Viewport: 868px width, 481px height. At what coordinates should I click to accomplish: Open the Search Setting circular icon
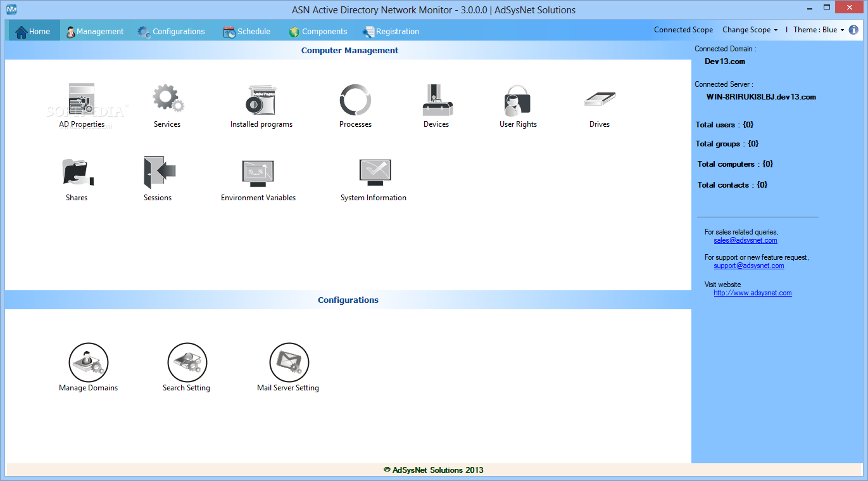point(187,362)
